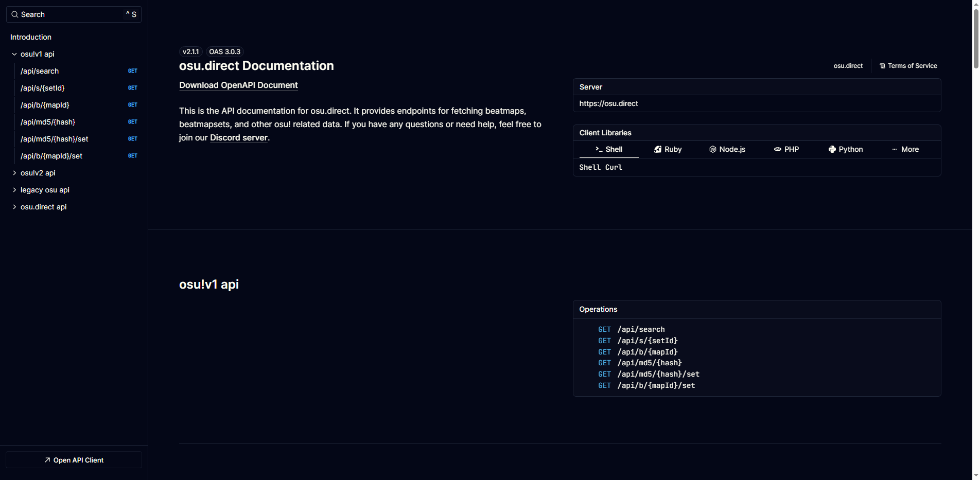This screenshot has height=480, width=980.
Task: Click the osu!v1 api section heading
Action: tap(209, 285)
